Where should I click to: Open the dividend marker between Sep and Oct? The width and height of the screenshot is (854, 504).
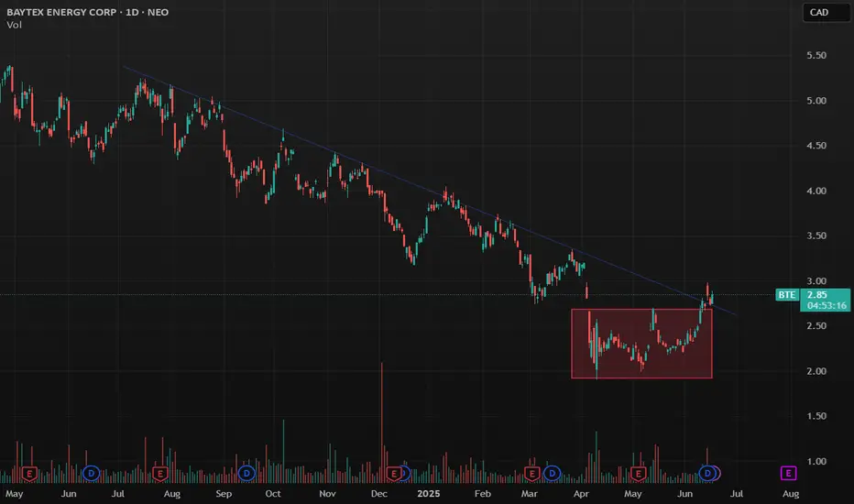click(246, 474)
